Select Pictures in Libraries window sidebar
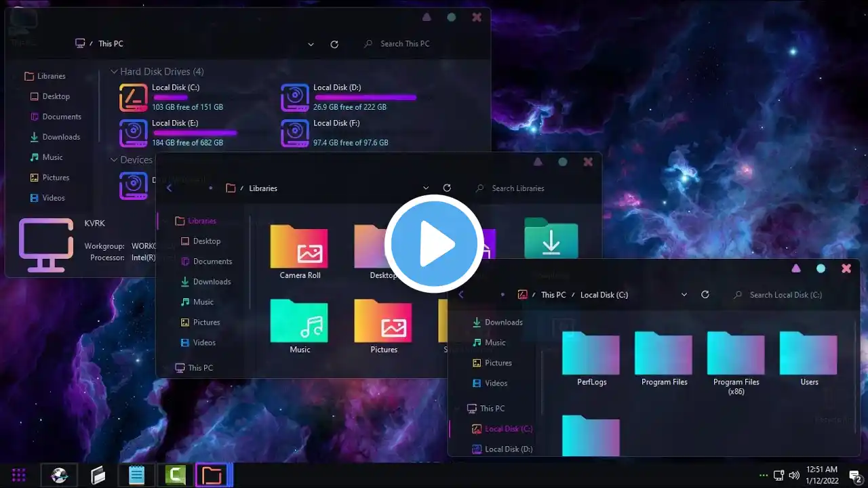Viewport: 868px width, 488px height. [200, 323]
